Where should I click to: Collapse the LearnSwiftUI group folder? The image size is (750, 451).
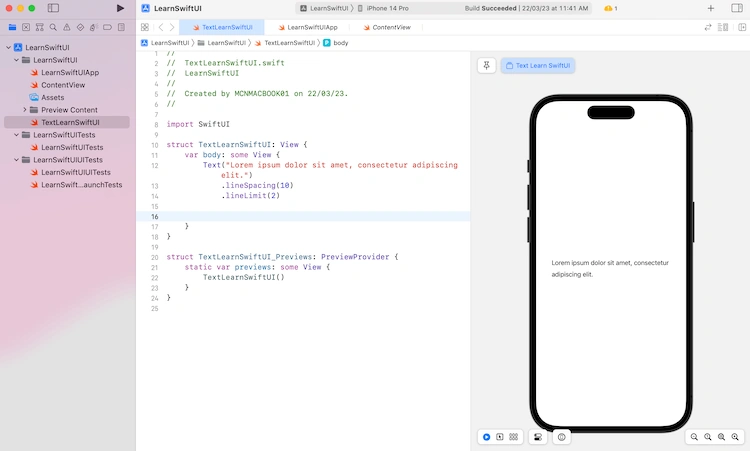click(16, 60)
